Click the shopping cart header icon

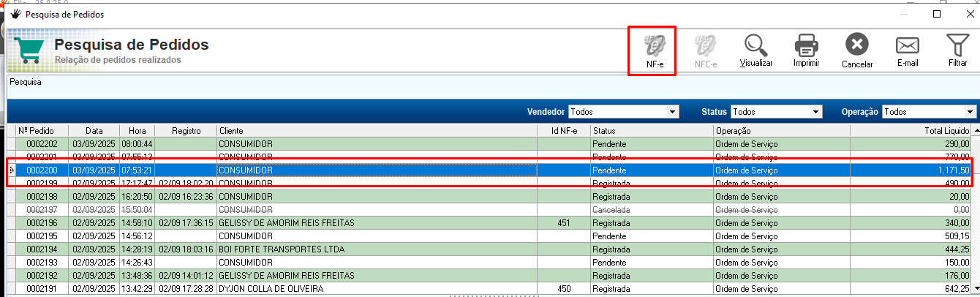click(29, 50)
